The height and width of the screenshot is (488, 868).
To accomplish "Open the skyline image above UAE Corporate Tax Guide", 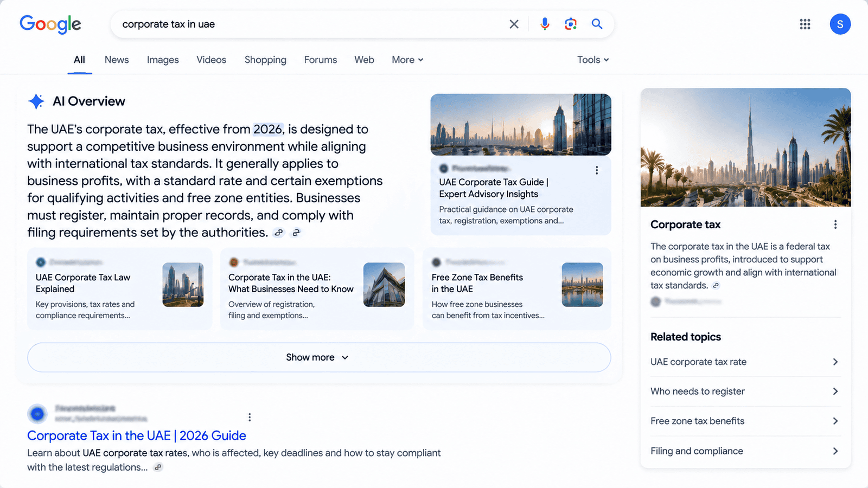I will pyautogui.click(x=521, y=125).
